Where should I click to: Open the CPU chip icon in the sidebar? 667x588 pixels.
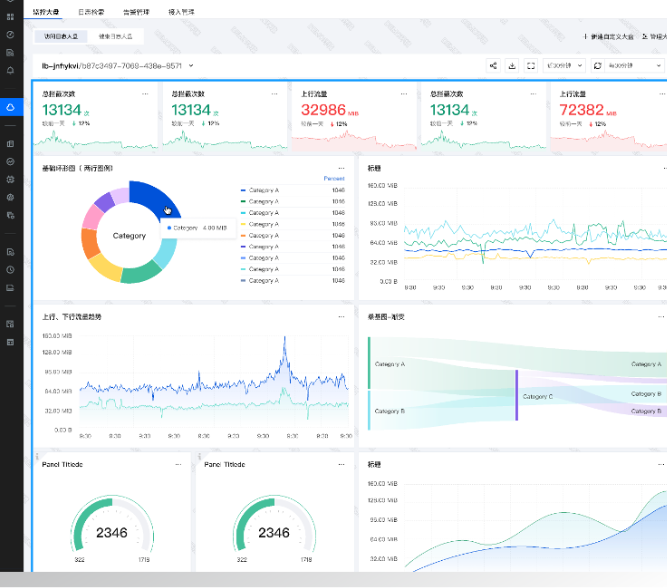point(11,180)
